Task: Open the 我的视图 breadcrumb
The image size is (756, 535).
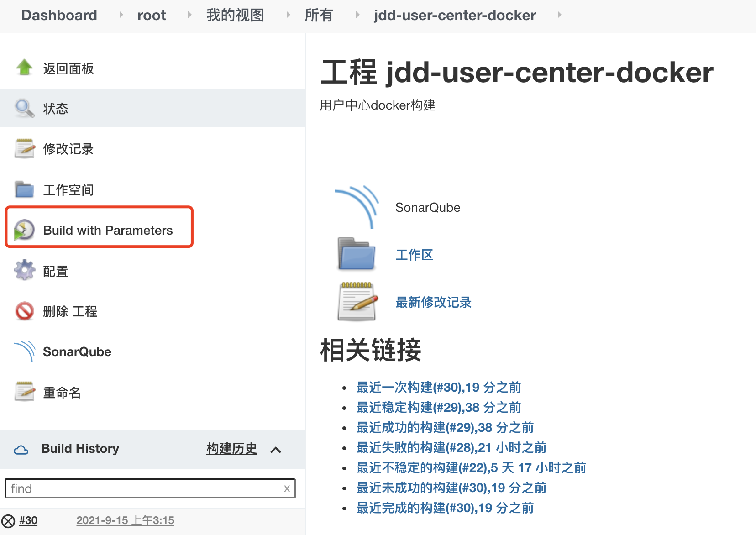Action: click(x=235, y=15)
